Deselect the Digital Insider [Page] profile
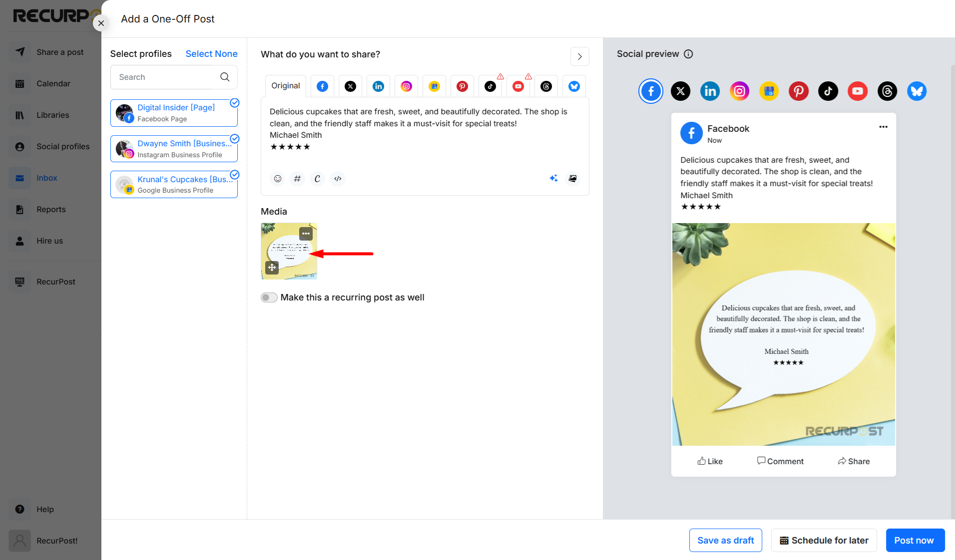955x560 pixels. (174, 113)
